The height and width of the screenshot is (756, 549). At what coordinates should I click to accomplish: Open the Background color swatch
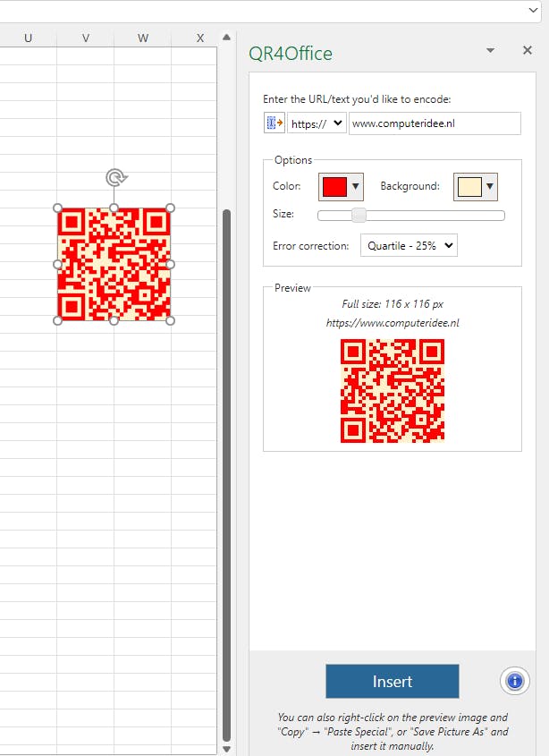click(476, 187)
